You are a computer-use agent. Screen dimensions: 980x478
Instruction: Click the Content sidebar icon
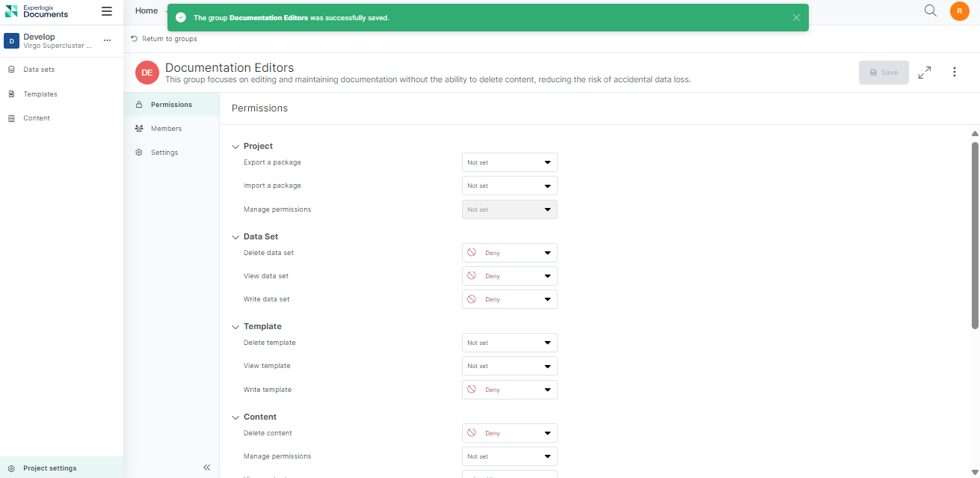(x=11, y=118)
